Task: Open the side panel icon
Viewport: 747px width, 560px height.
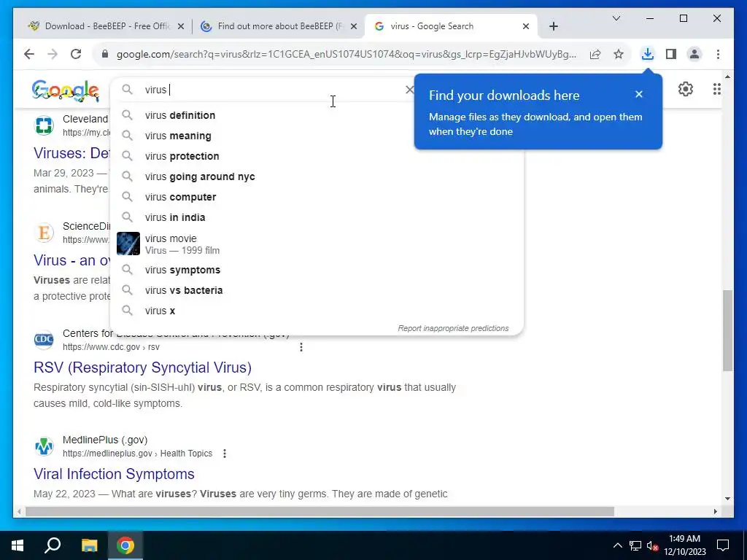Action: click(x=671, y=54)
